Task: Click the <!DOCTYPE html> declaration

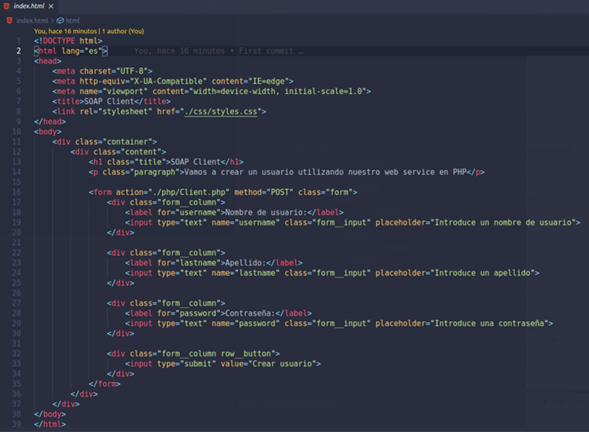Action: tap(68, 41)
